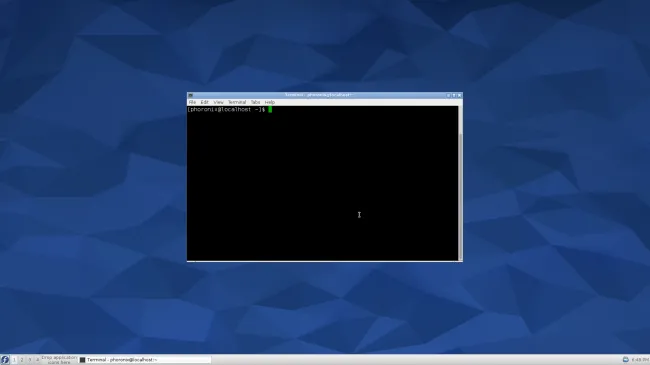Open the Help menu
This screenshot has height=365, width=650.
click(269, 102)
